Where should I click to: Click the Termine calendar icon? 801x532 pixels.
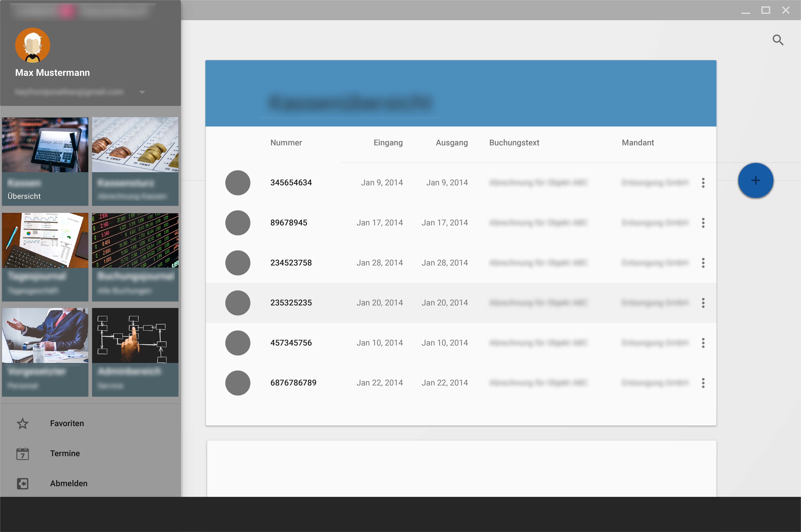coord(23,454)
